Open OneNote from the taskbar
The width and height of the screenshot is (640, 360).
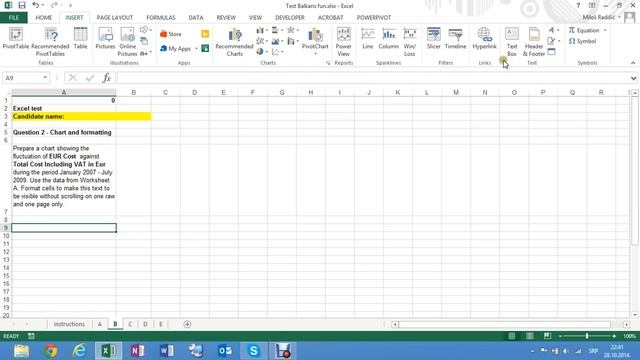(x=138, y=351)
